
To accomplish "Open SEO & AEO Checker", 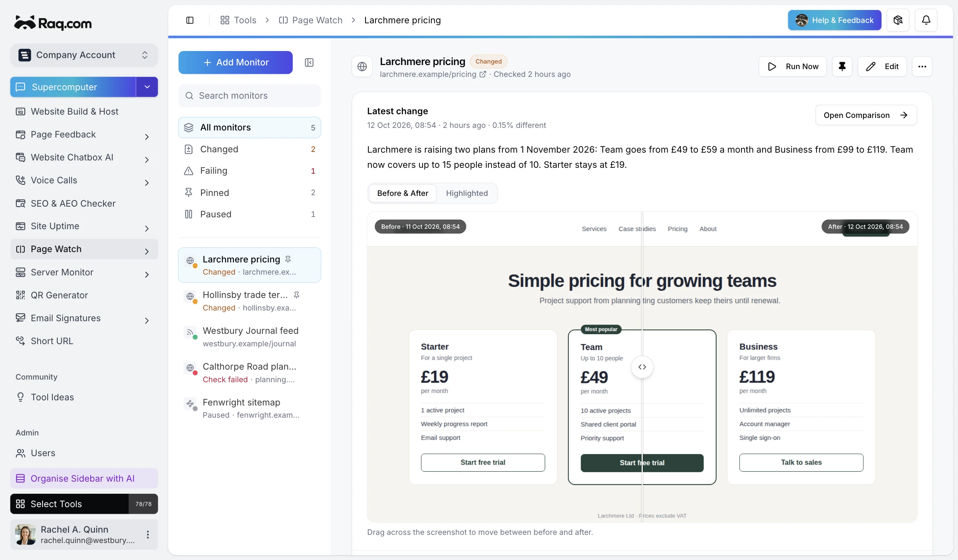I will (84, 203).
